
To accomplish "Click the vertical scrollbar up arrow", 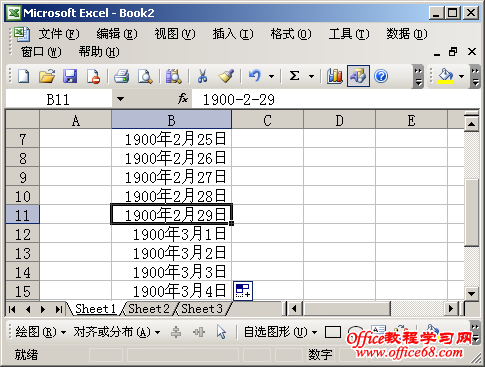I will pyautogui.click(x=471, y=124).
